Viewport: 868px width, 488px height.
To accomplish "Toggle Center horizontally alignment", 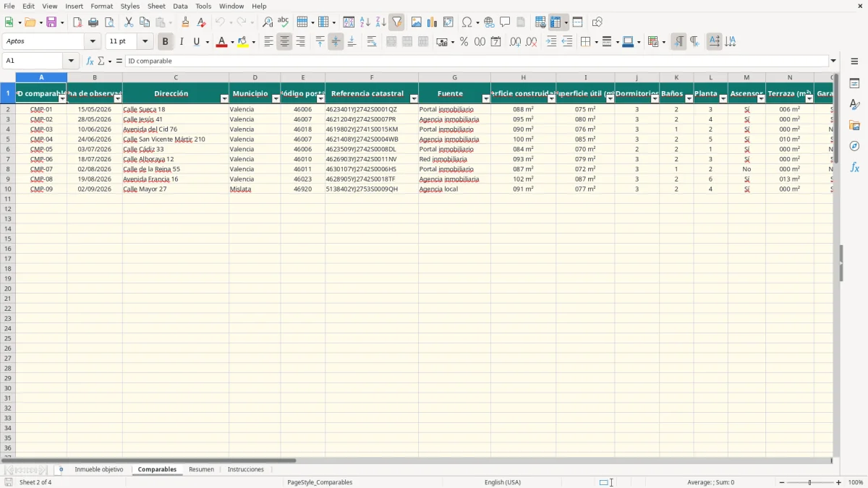I will [284, 42].
